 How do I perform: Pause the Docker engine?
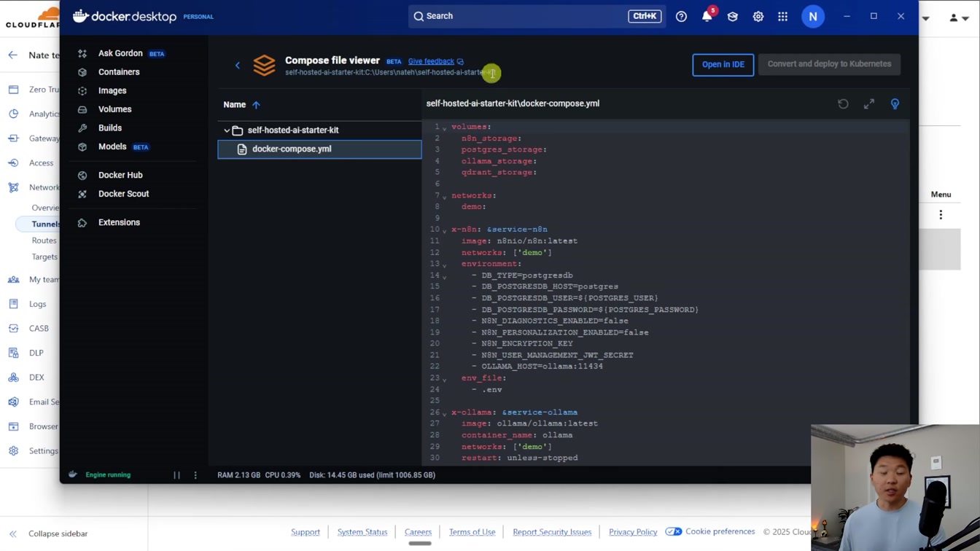tap(176, 475)
